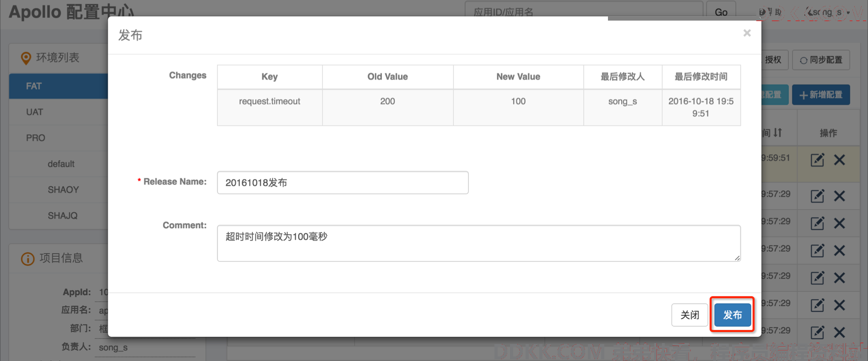868x361 pixels.
Task: Click song_s in the 最后修改人 column
Action: 623,102
